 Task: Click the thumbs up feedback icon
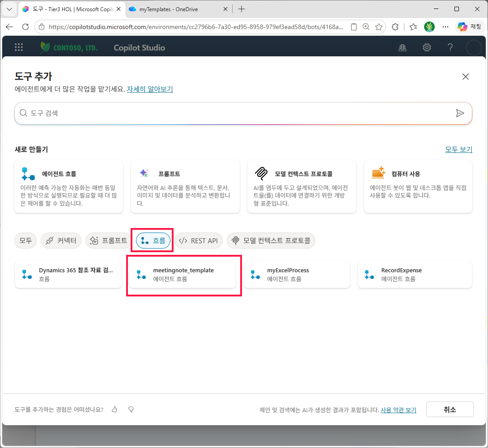(x=115, y=410)
